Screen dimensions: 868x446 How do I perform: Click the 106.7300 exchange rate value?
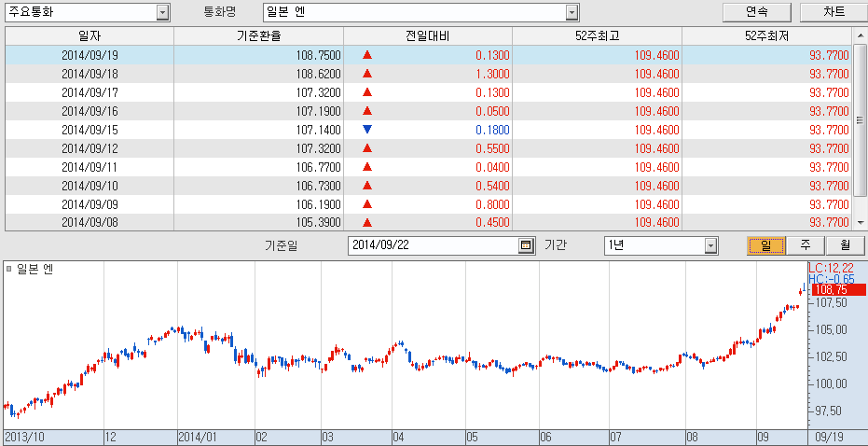click(x=318, y=186)
